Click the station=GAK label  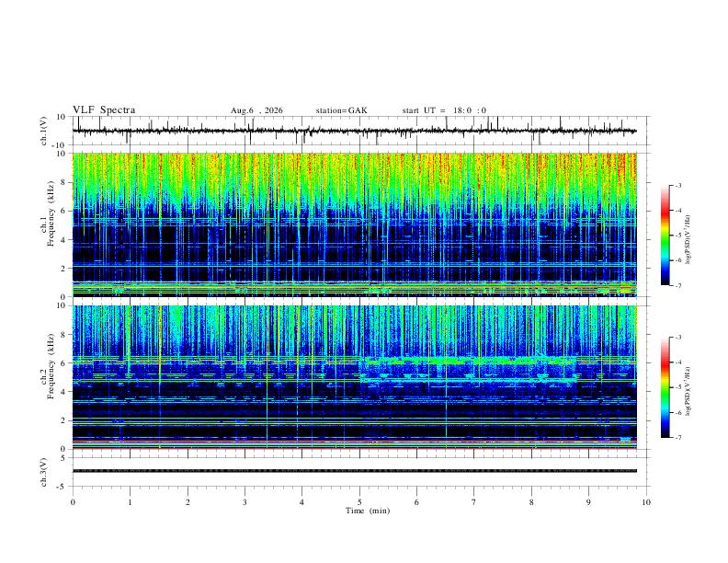coord(341,110)
